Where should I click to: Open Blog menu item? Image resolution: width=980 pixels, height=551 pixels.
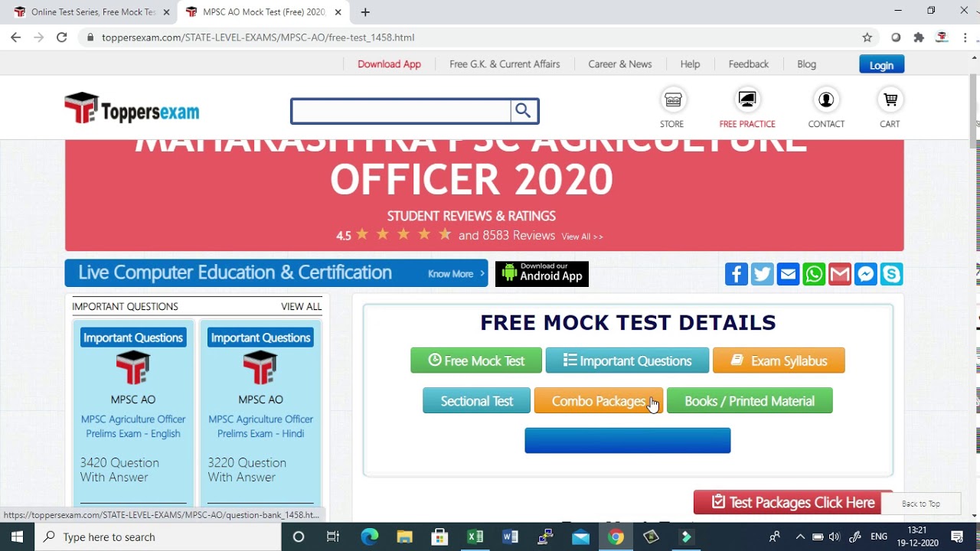(806, 64)
